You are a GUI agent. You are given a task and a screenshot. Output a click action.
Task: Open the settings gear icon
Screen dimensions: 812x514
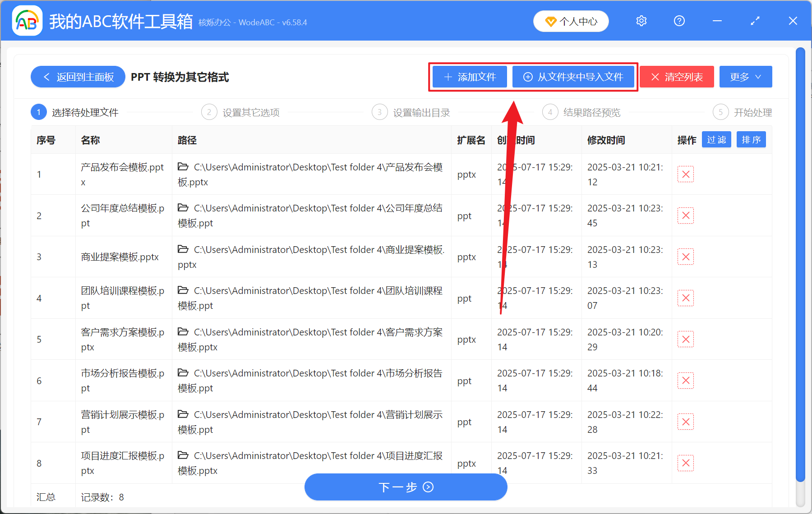click(641, 21)
